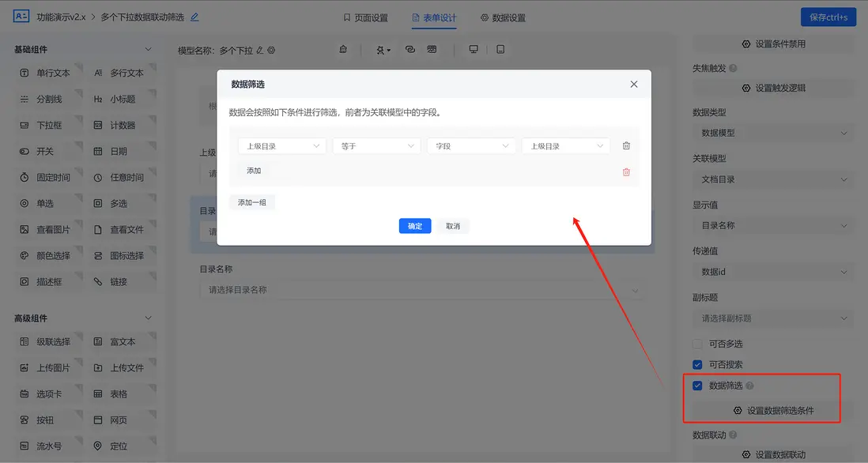The width and height of the screenshot is (868, 463).
Task: Toggle the 数据筛选 checkbox off
Action: (696, 386)
